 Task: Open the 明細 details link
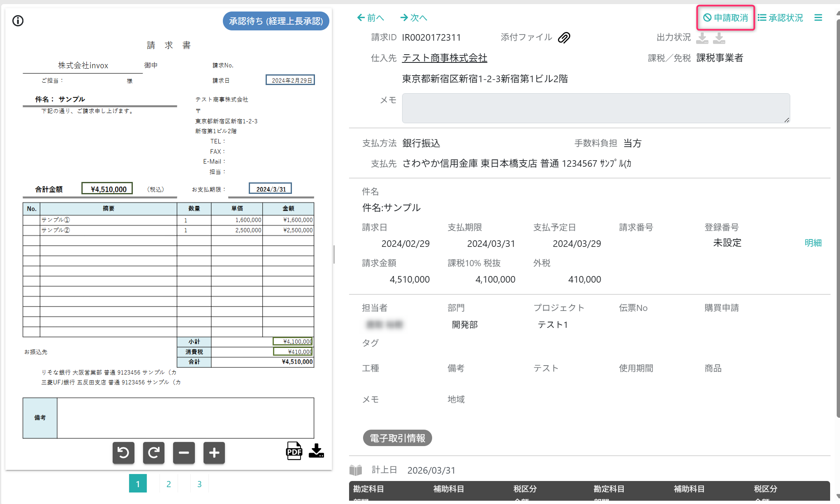pyautogui.click(x=813, y=243)
